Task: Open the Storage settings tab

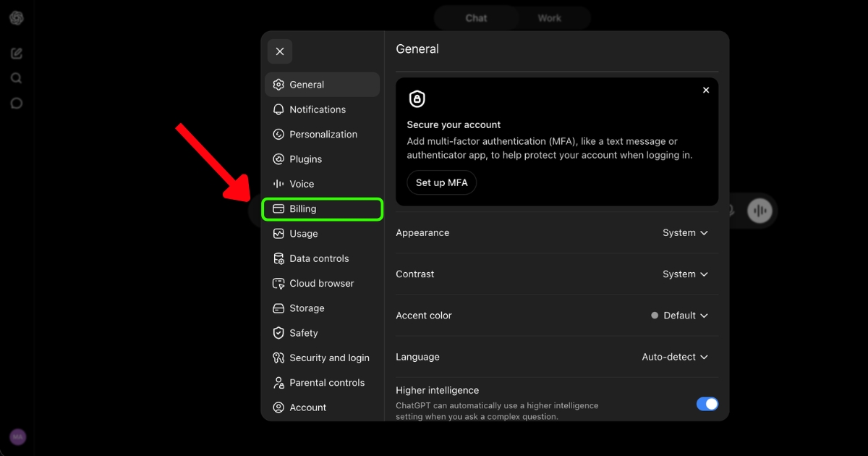Action: [322, 308]
